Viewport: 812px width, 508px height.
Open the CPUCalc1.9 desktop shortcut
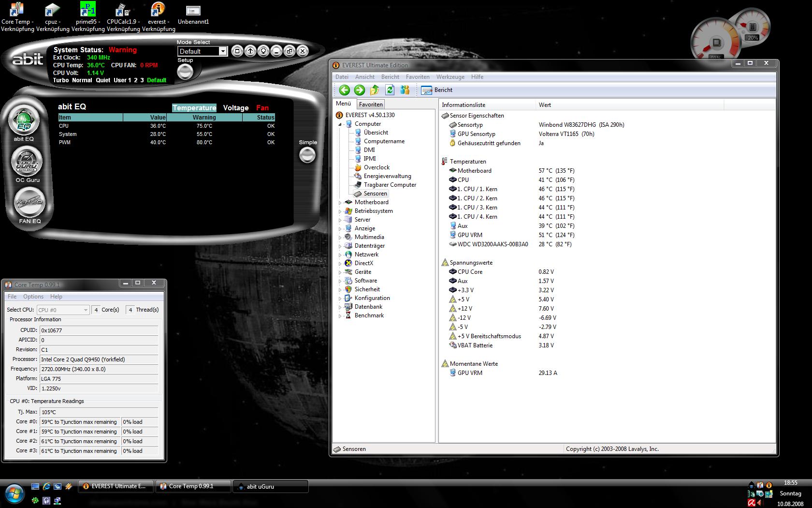[x=123, y=17]
